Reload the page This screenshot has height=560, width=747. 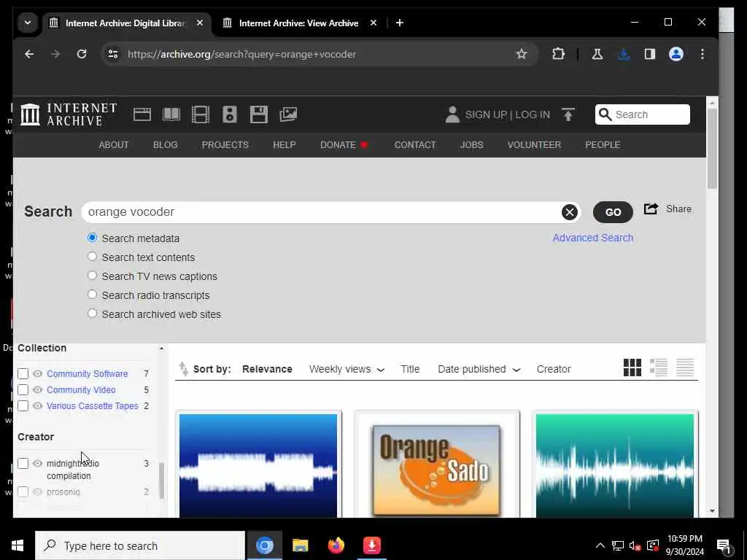click(x=82, y=54)
